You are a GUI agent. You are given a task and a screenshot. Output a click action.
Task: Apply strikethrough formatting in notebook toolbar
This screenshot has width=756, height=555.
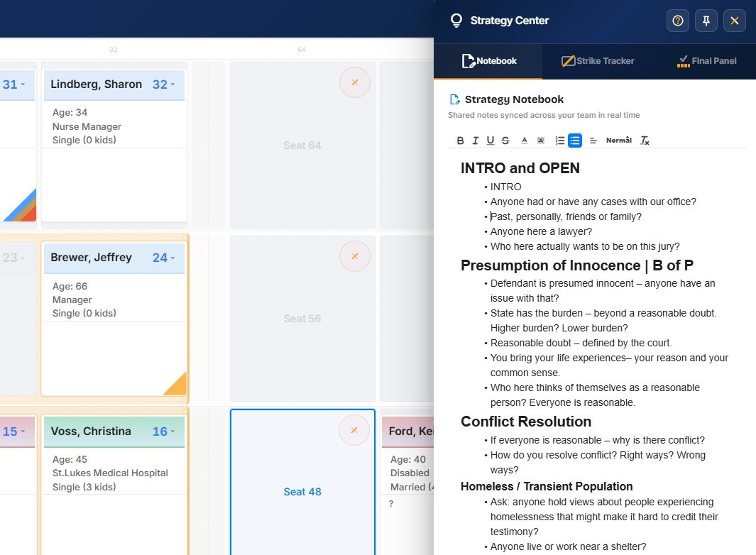tap(505, 141)
